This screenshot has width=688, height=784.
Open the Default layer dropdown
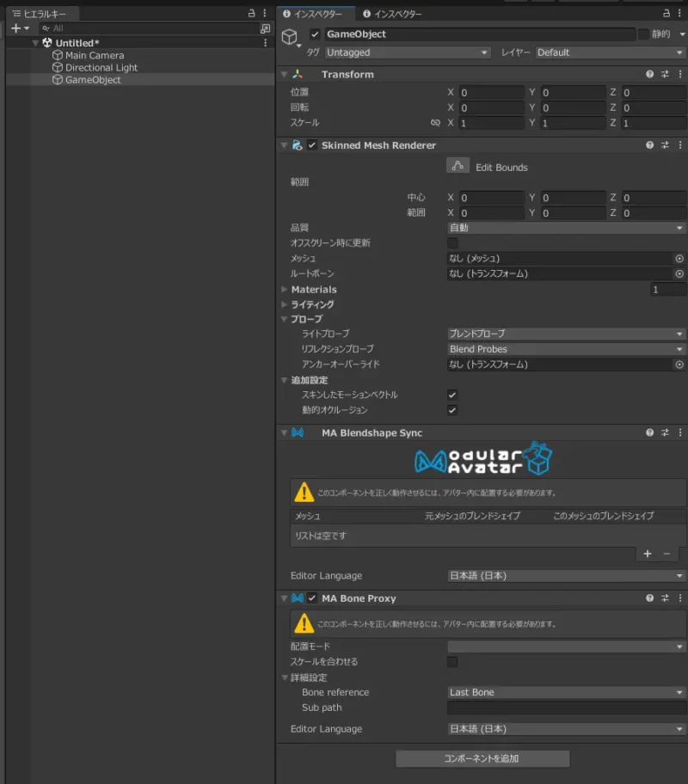611,52
